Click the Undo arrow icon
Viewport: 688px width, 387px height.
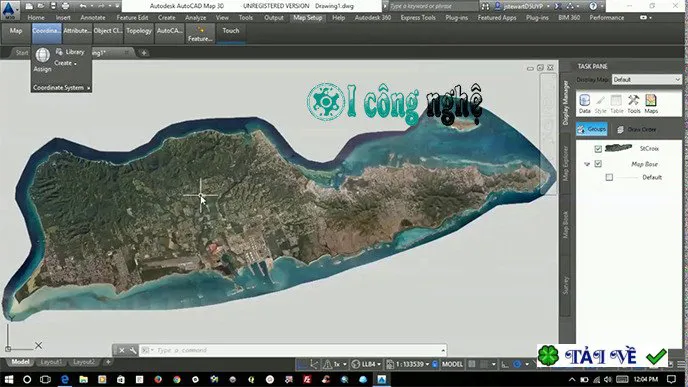[x=83, y=6]
